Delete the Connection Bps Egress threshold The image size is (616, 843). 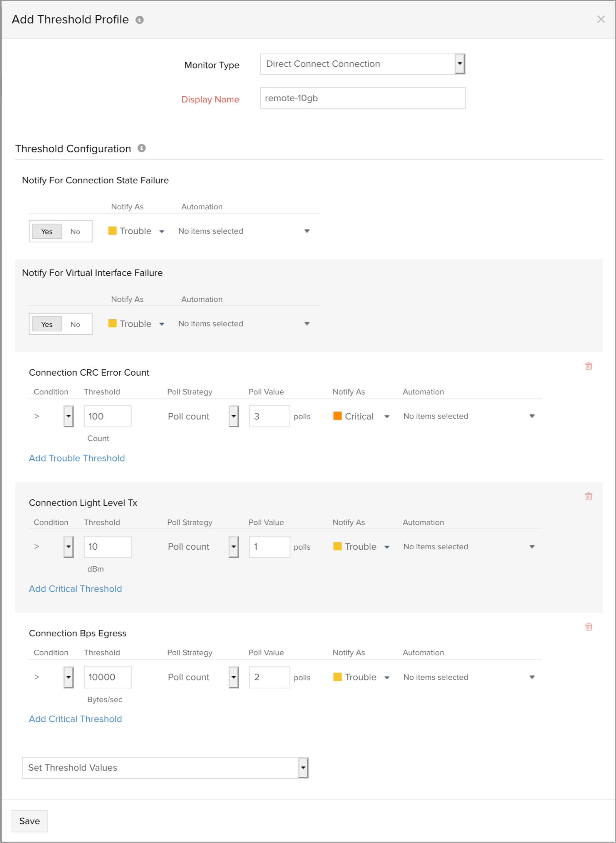pyautogui.click(x=588, y=627)
